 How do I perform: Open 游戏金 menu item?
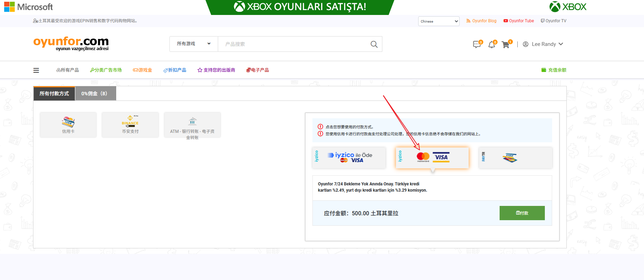click(142, 70)
